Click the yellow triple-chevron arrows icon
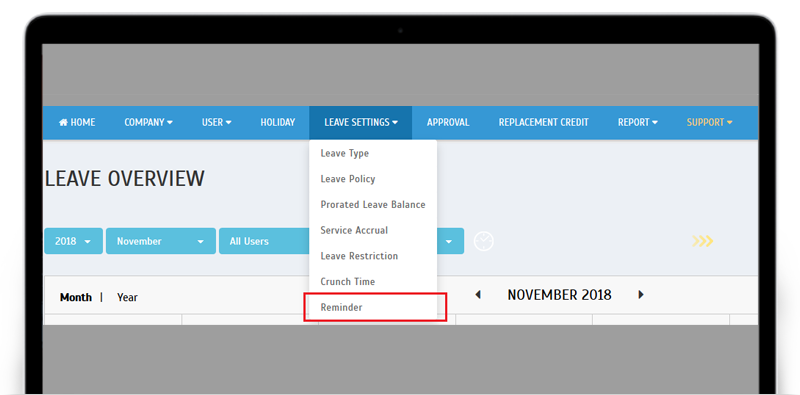This screenshot has width=800, height=395. pos(703,241)
